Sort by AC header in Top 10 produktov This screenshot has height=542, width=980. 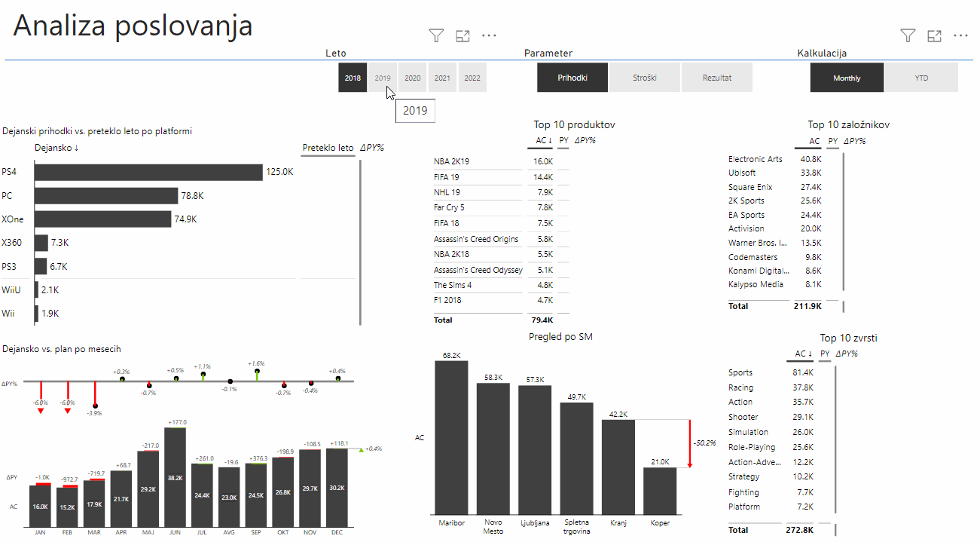click(x=544, y=140)
